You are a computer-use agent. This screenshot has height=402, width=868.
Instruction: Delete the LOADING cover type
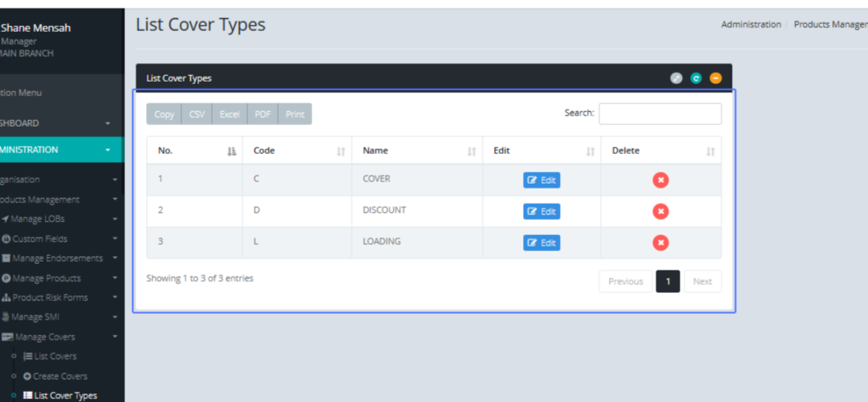(660, 243)
